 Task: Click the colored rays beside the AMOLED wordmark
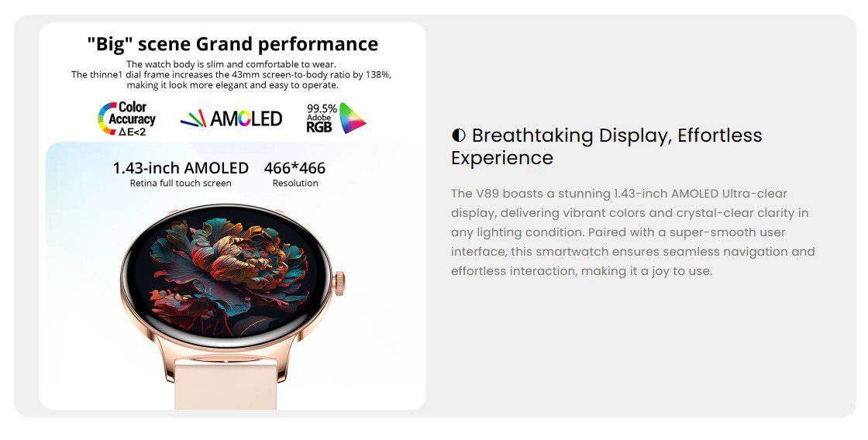point(193,119)
